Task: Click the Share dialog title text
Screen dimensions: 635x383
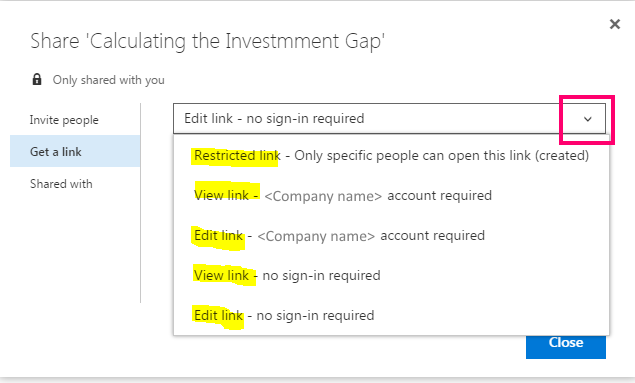Action: 207,42
